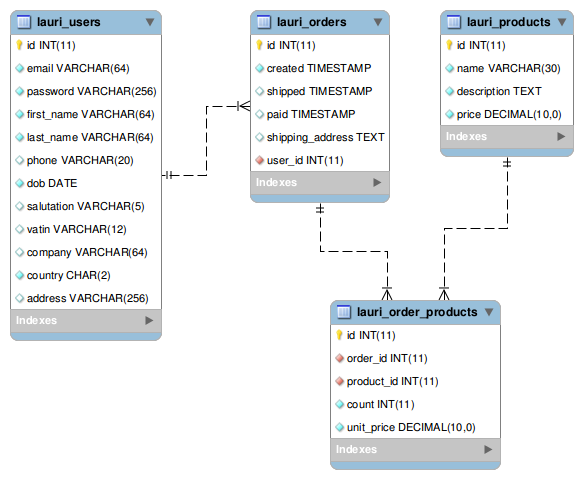The width and height of the screenshot is (583, 479).
Task: Collapse lauri_orders table using header triangle
Action: coord(378,22)
